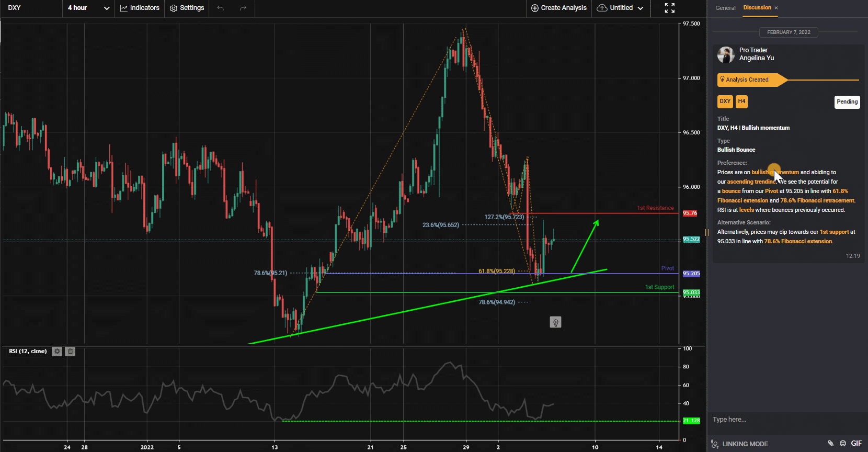868x452 pixels.
Task: Click the 95.205 pivot price label
Action: point(691,274)
